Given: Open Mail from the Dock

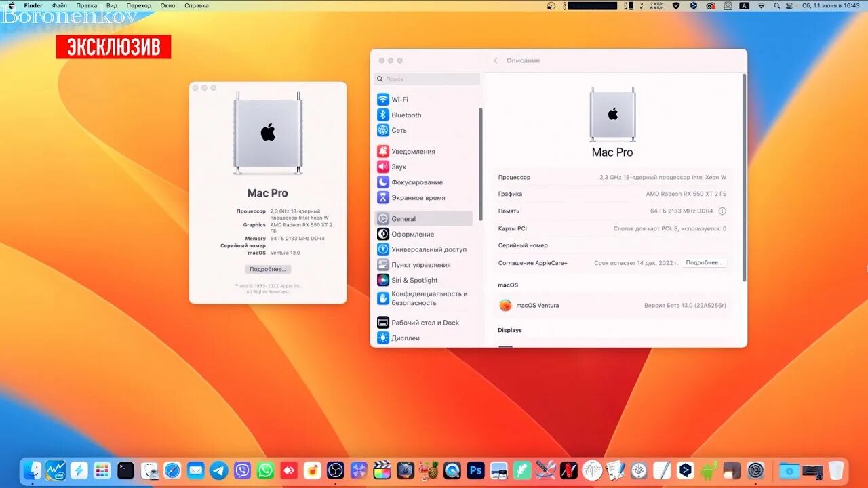Looking at the screenshot, I should [x=195, y=470].
